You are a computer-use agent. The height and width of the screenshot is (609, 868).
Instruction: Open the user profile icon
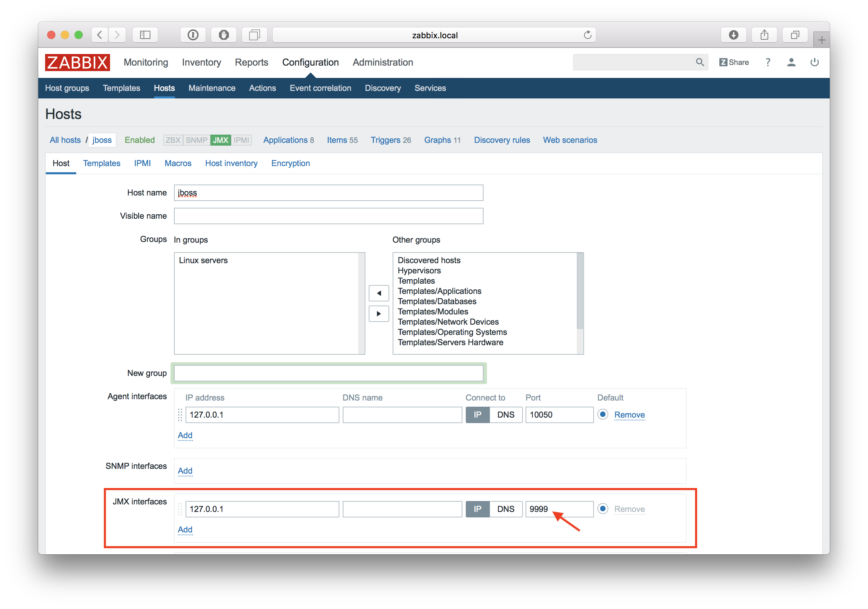click(x=791, y=63)
